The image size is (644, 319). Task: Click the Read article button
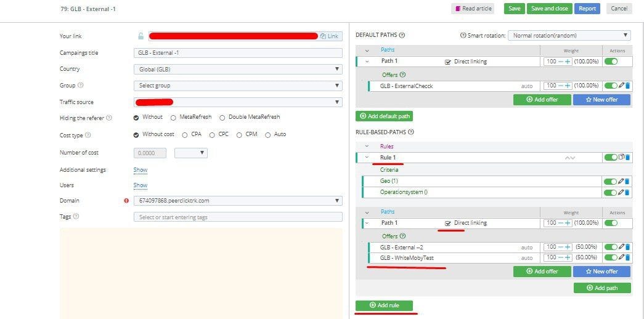pos(473,9)
